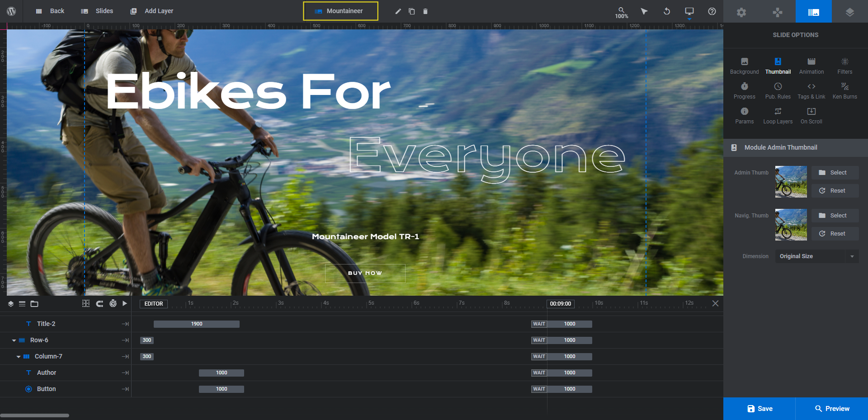Image resolution: width=868 pixels, height=420 pixels.
Task: Click the Save button
Action: (759, 409)
